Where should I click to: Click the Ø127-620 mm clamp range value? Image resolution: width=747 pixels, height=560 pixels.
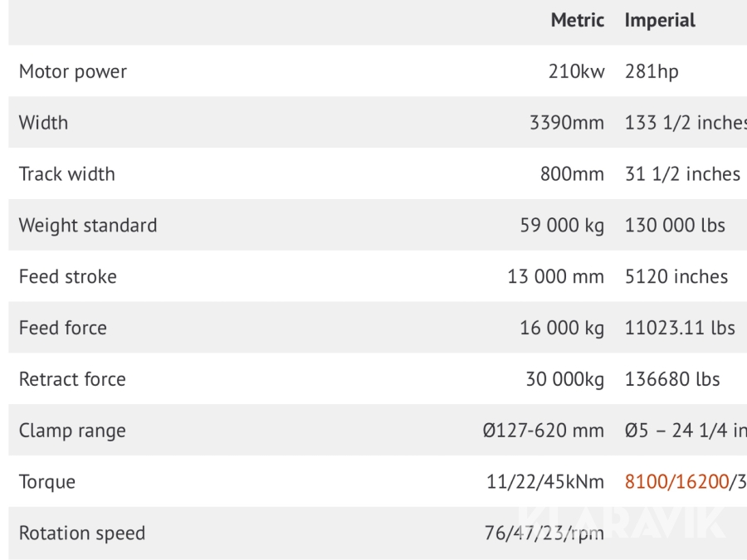(x=544, y=431)
